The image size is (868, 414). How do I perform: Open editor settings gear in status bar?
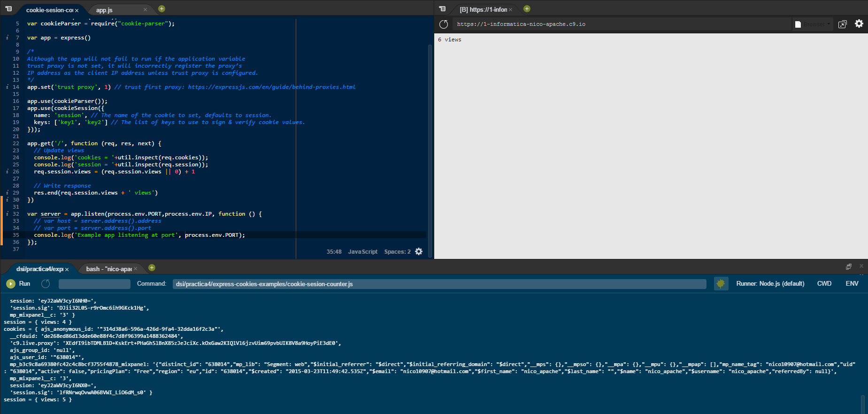(x=419, y=251)
